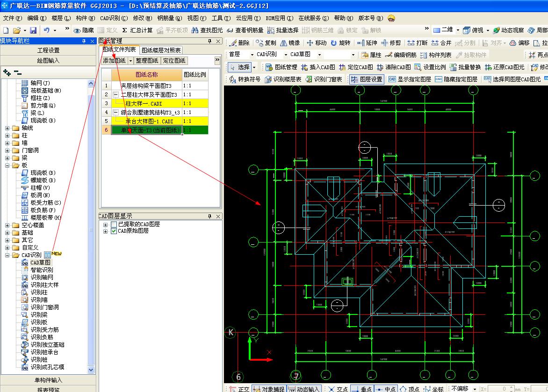
Task: Switch to the 图纸楼层对照表 tab
Action: click(x=161, y=50)
